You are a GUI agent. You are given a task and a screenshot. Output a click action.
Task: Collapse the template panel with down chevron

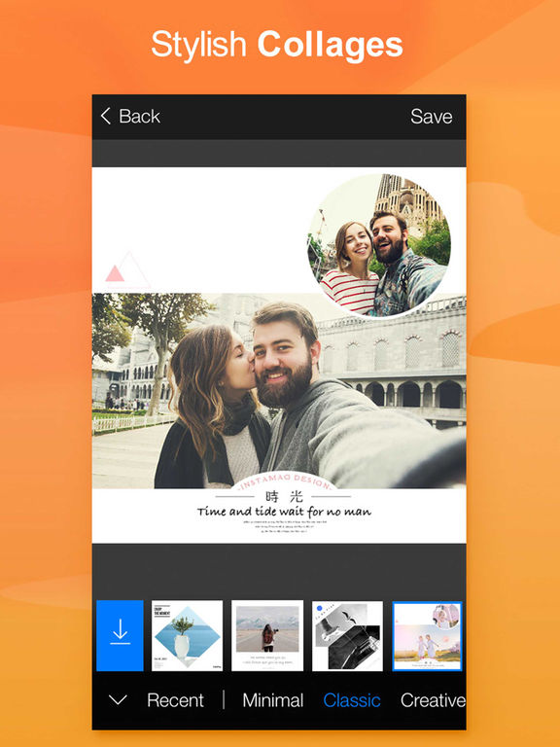[x=118, y=700]
